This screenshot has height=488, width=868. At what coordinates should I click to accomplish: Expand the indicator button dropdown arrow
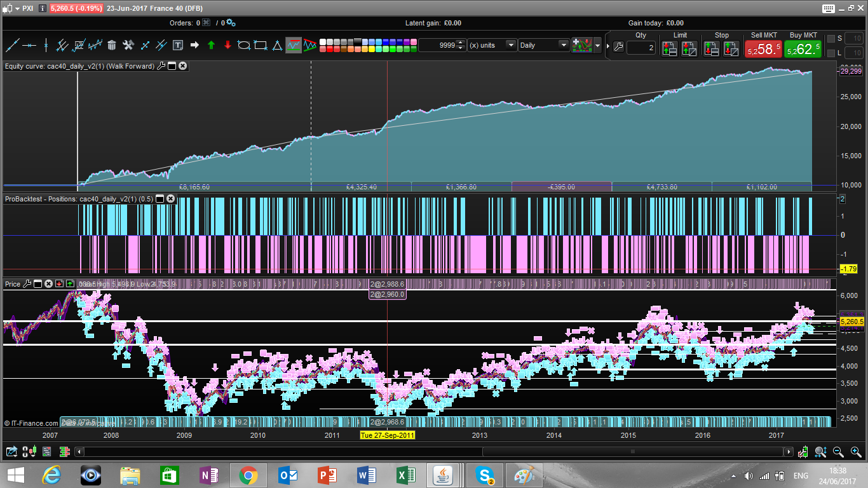click(597, 46)
